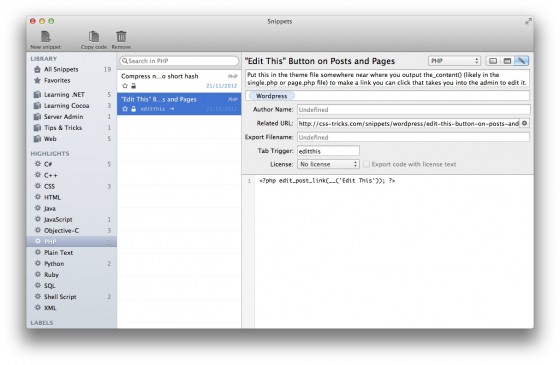Screen dimensions: 560x365
Task: Select the Compress short hash snippet row
Action: pyautogui.click(x=179, y=81)
